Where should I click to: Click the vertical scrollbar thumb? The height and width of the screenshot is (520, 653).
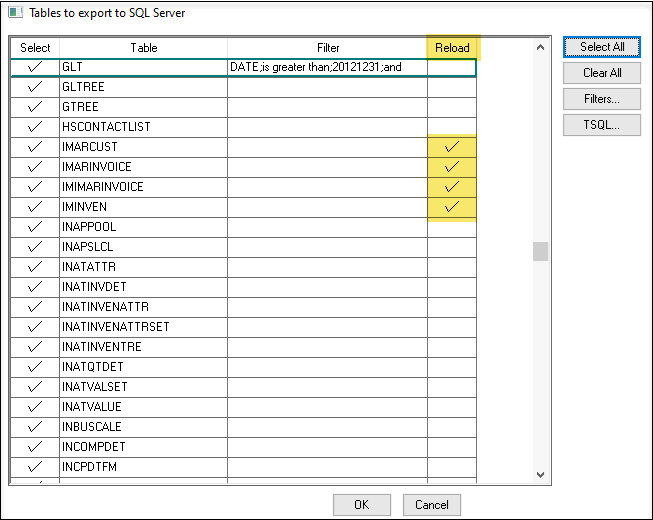point(540,251)
